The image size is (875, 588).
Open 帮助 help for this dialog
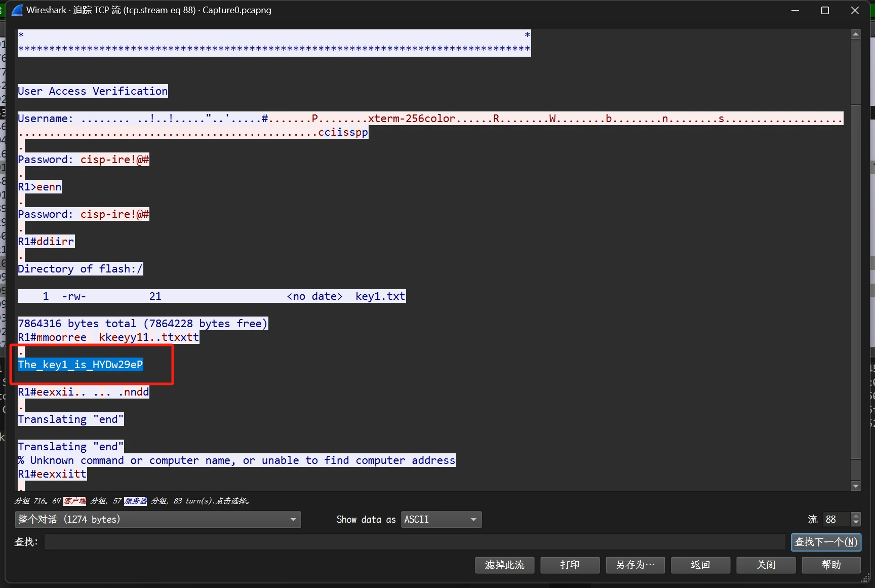coord(831,565)
